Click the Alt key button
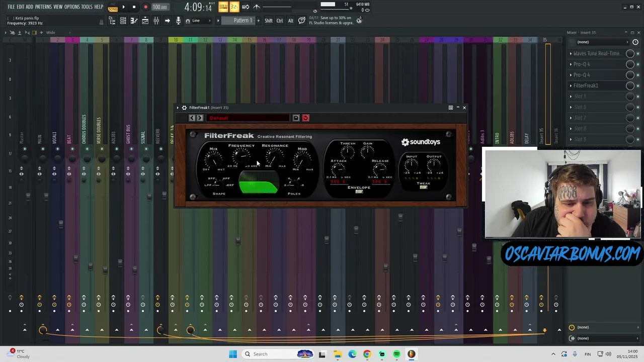 tap(290, 21)
